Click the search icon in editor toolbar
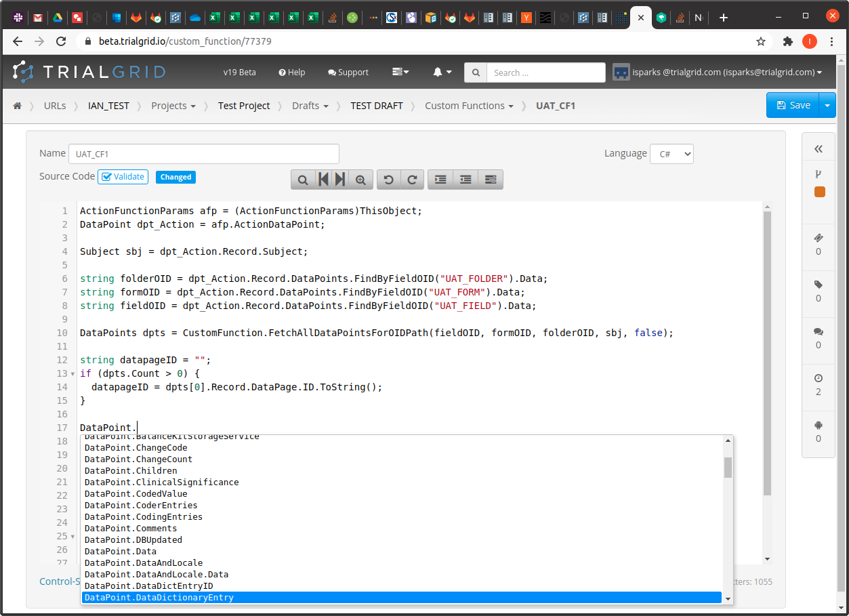Viewport: 849px width, 616px height. pyautogui.click(x=303, y=180)
